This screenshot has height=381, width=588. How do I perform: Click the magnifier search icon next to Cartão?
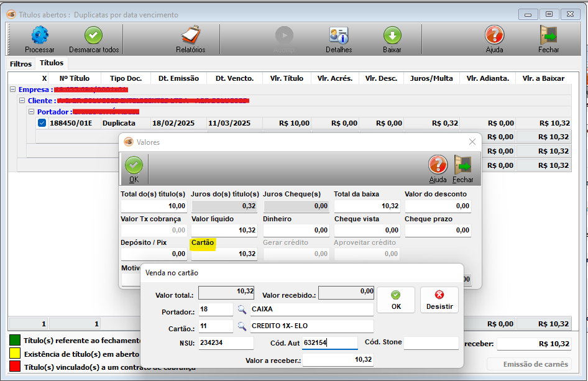tap(242, 326)
